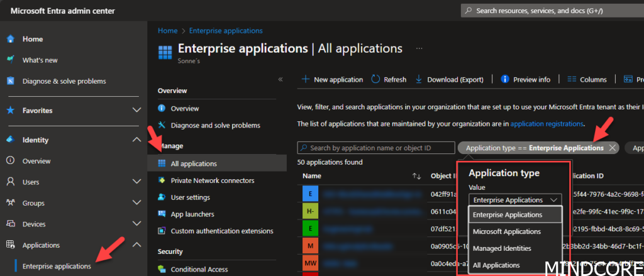Click the Preview info icon
Screen dimensions: 644x276
tap(505, 79)
